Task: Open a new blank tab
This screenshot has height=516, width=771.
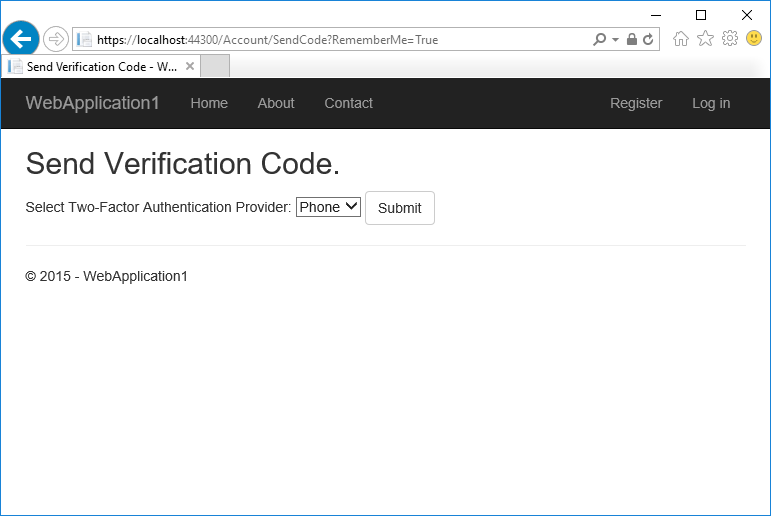Action: point(215,66)
